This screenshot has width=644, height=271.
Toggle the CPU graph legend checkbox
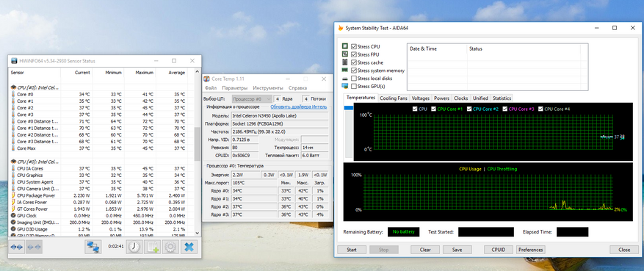point(415,109)
